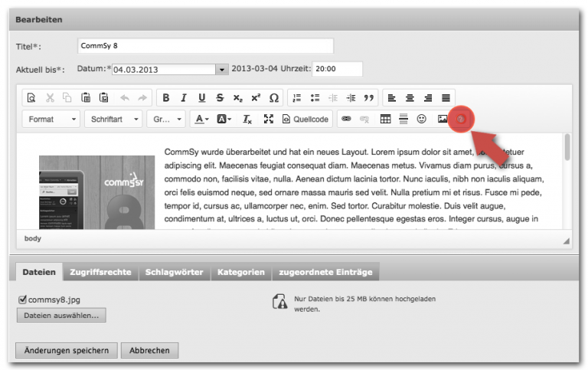Decrease the indent
This screenshot has width=588, height=370.
pos(333,98)
